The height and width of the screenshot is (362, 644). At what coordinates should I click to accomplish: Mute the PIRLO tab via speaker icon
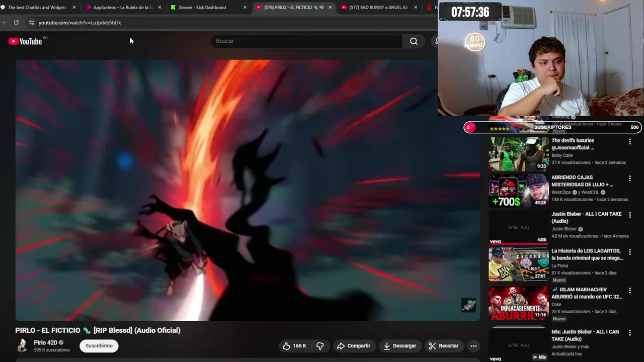(321, 8)
